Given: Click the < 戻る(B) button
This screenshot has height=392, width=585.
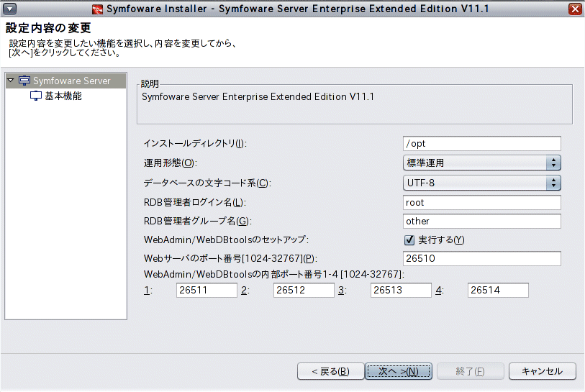Looking at the screenshot, I should (330, 371).
